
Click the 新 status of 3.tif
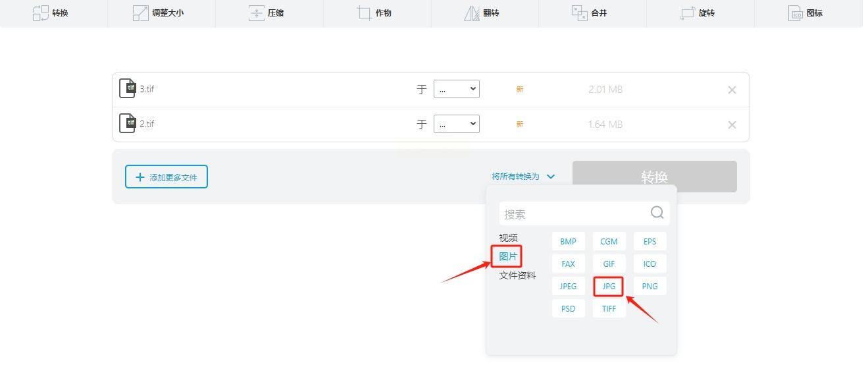[520, 90]
